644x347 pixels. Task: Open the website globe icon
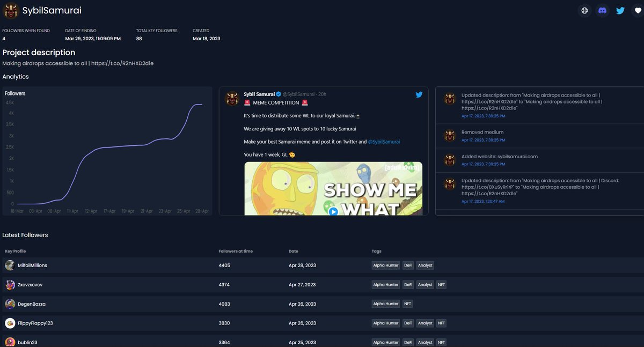[x=584, y=10]
